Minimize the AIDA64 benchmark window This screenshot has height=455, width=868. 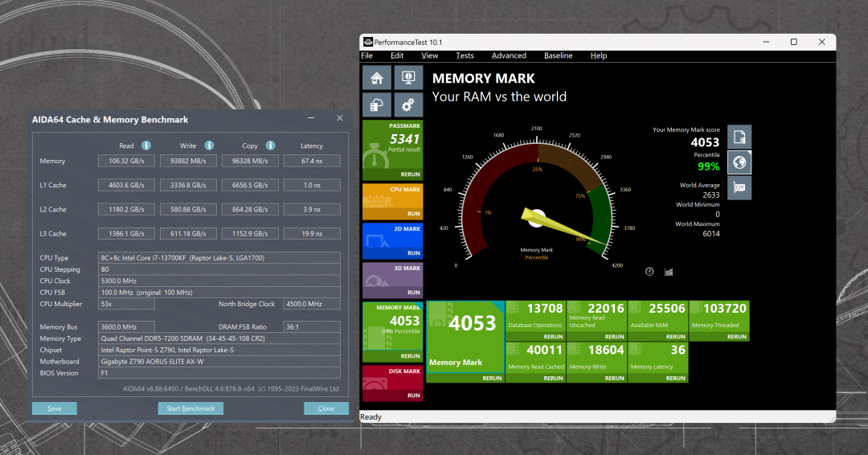311,118
